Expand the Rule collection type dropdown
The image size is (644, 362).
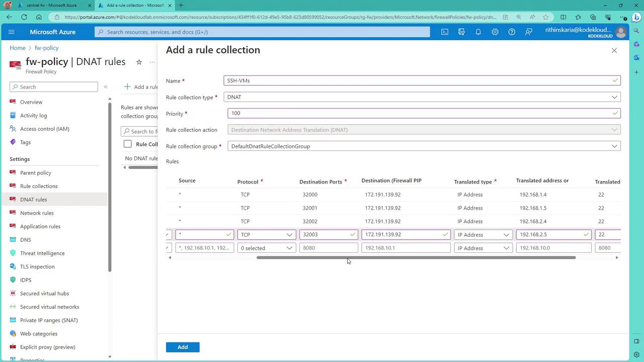(423, 97)
